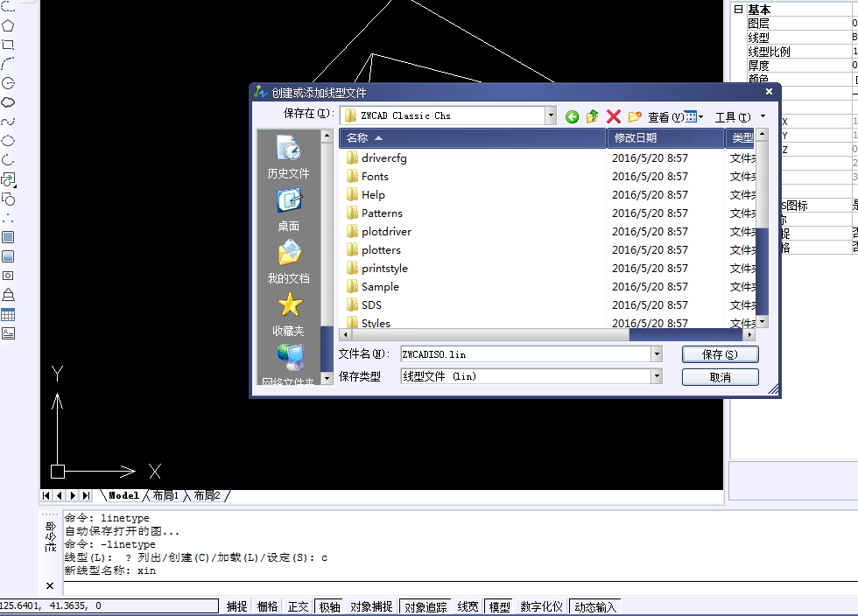Enable 栅格 grid mode

coord(267,605)
